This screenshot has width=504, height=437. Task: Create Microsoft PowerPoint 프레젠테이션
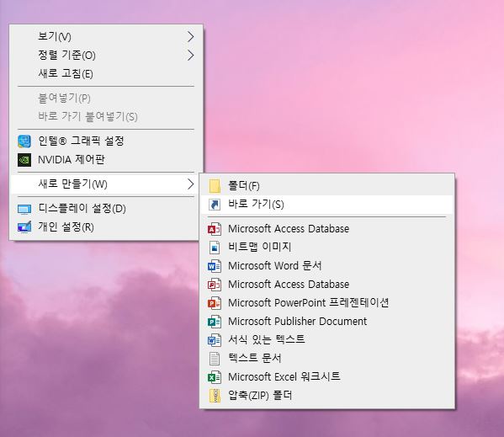coord(326,303)
